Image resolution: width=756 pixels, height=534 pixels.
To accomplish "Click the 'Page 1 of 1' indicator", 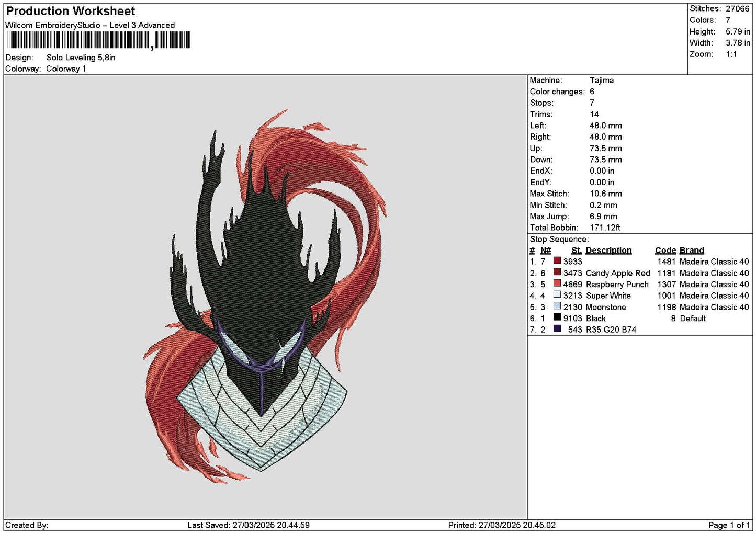I will (x=729, y=525).
